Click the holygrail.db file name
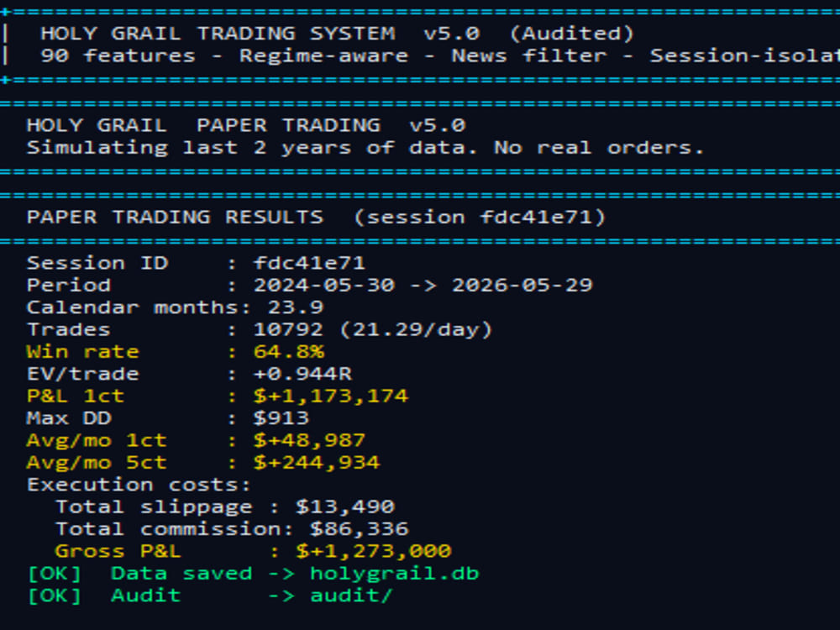This screenshot has width=840, height=630. [x=394, y=573]
